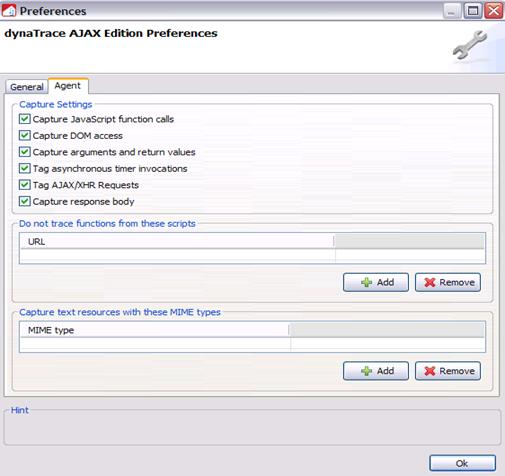Switch to the General tab
The height and width of the screenshot is (476, 505).
(27, 87)
